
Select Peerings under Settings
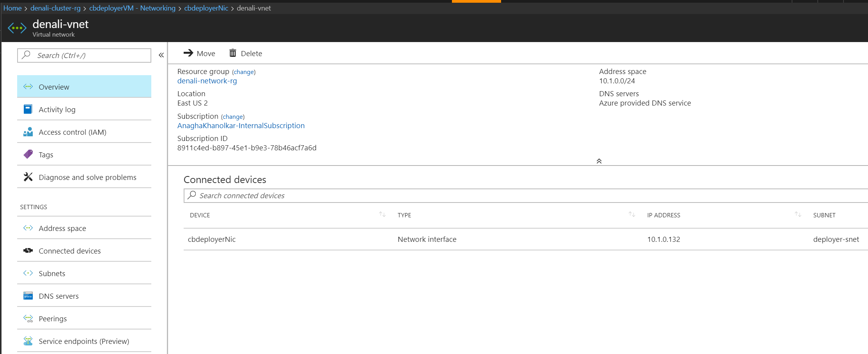pos(84,318)
